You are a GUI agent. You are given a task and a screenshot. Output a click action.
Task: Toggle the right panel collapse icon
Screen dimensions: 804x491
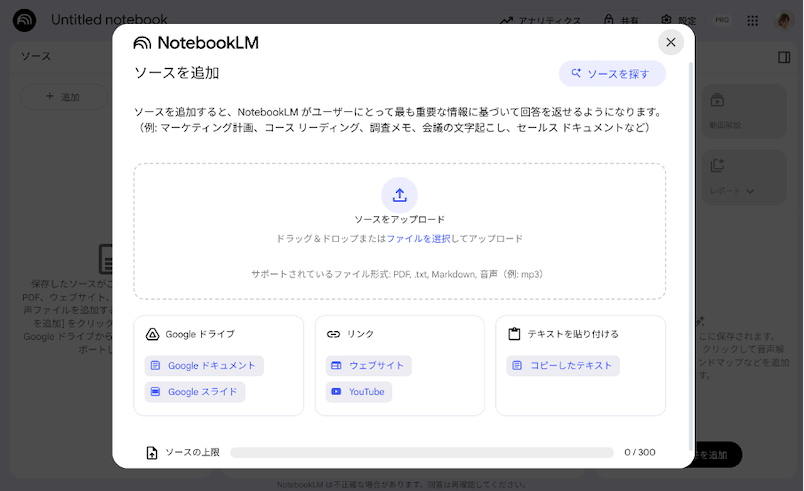[784, 57]
